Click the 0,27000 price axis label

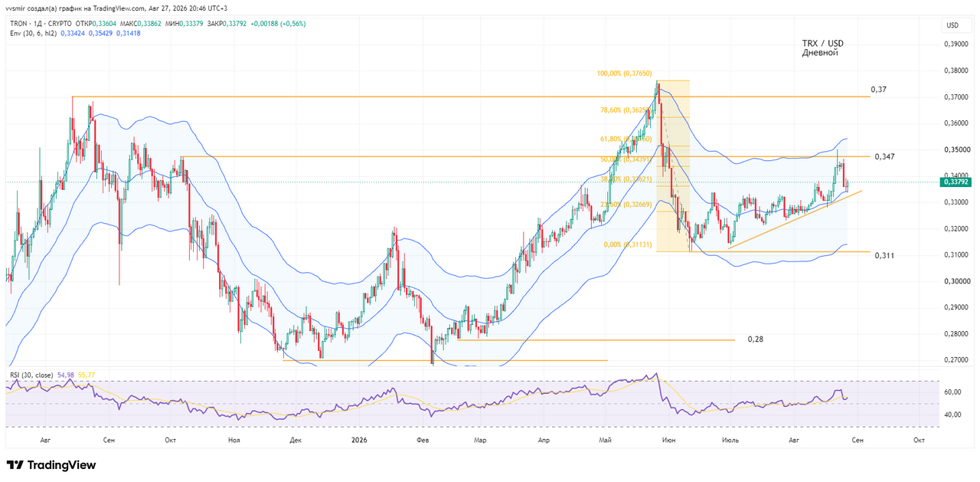[x=956, y=359]
